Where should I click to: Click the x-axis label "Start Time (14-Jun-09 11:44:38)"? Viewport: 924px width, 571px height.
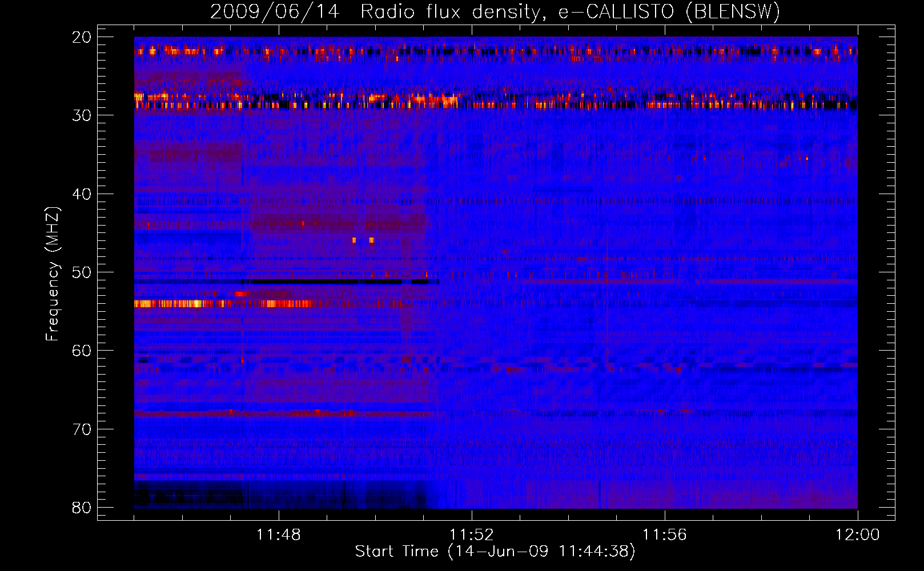[x=495, y=552]
